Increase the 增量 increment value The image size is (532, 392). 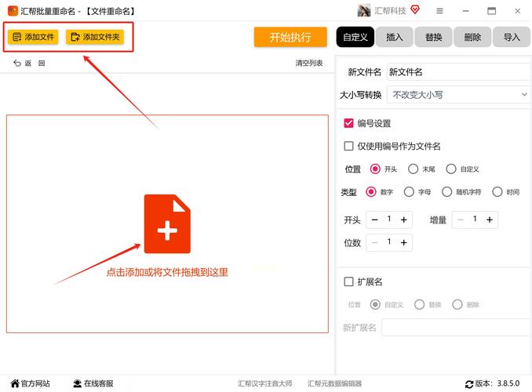pyautogui.click(x=490, y=220)
